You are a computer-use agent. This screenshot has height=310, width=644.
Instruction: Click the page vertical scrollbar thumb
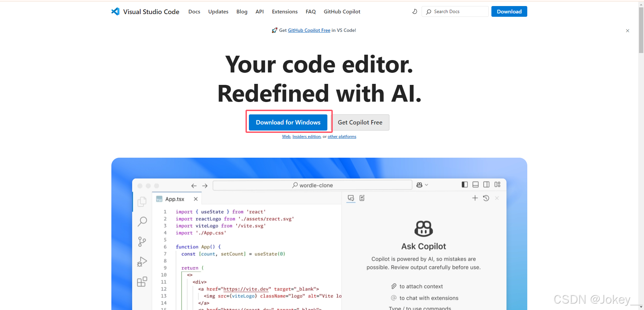641,30
